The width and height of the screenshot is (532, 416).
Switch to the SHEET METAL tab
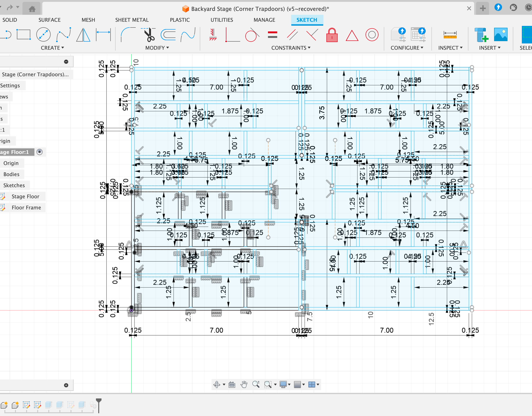(x=132, y=20)
